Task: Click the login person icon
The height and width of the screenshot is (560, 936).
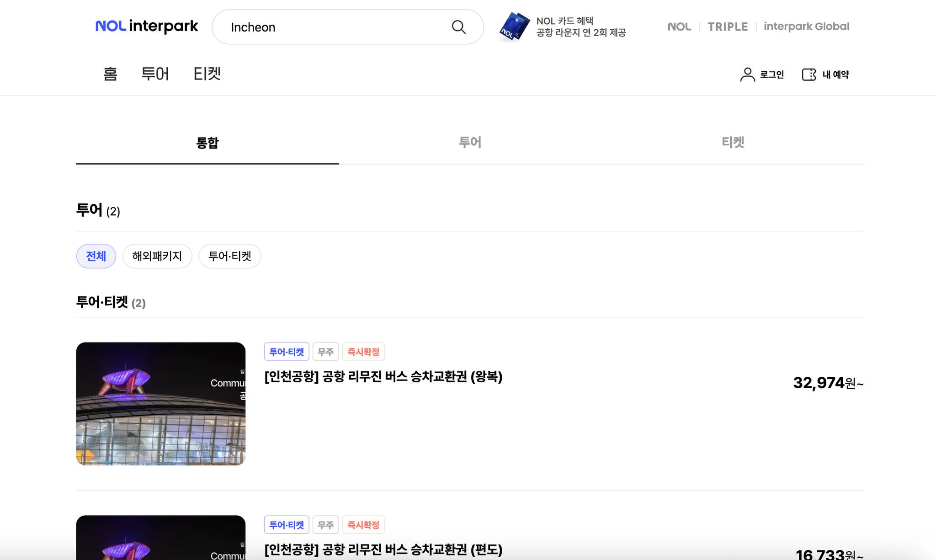Action: click(747, 74)
